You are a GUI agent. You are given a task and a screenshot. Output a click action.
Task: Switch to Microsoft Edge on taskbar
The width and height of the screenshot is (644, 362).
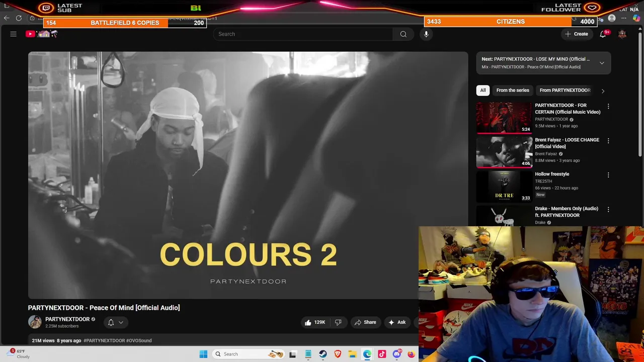367,354
